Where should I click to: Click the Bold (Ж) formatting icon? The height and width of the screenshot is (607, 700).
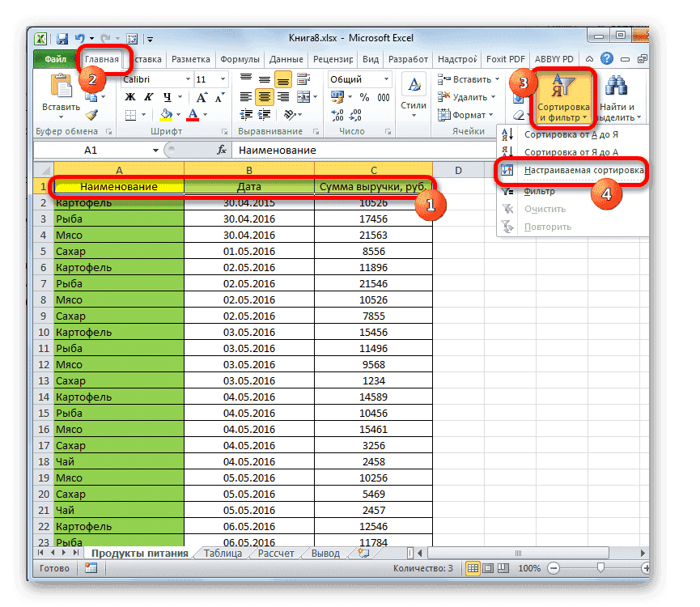pos(129,96)
